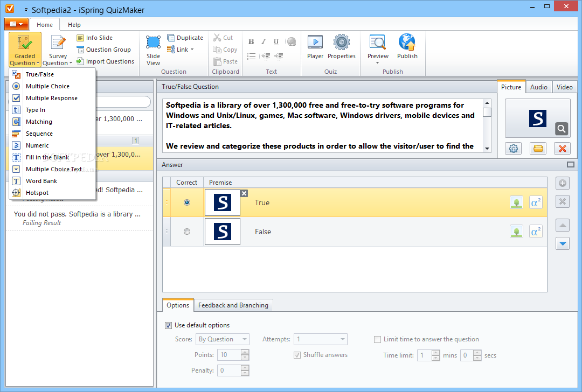Move answer up with gray arrow
The image size is (582, 392).
click(x=562, y=225)
